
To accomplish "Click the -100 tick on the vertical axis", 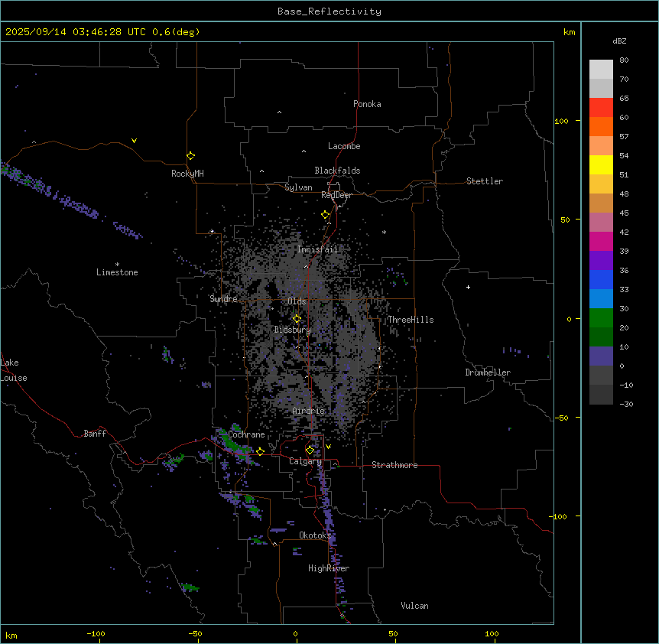I will click(x=559, y=516).
